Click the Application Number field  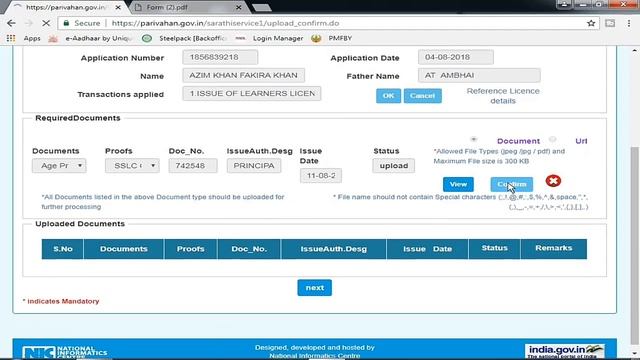(220, 57)
